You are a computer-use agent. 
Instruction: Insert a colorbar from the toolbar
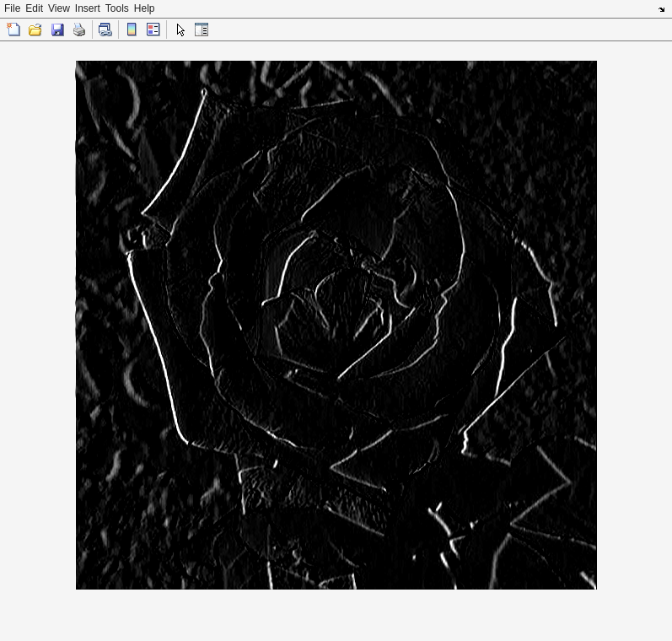tap(132, 30)
